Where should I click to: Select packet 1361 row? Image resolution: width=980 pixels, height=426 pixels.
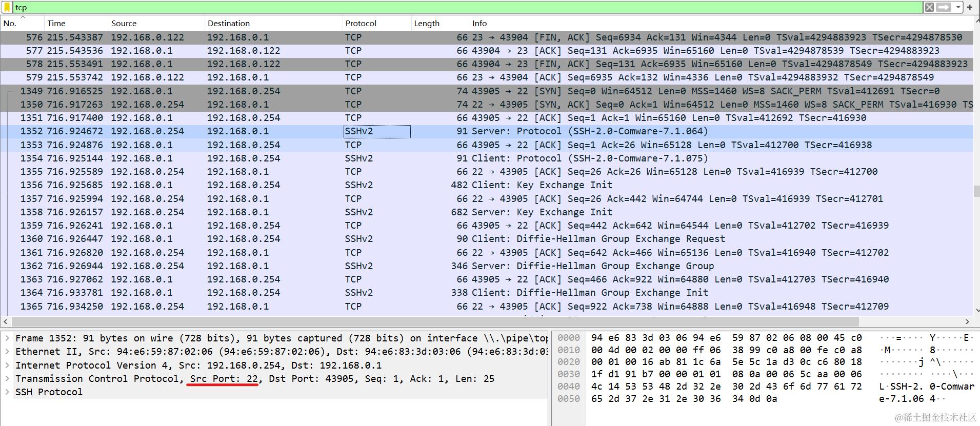point(487,253)
